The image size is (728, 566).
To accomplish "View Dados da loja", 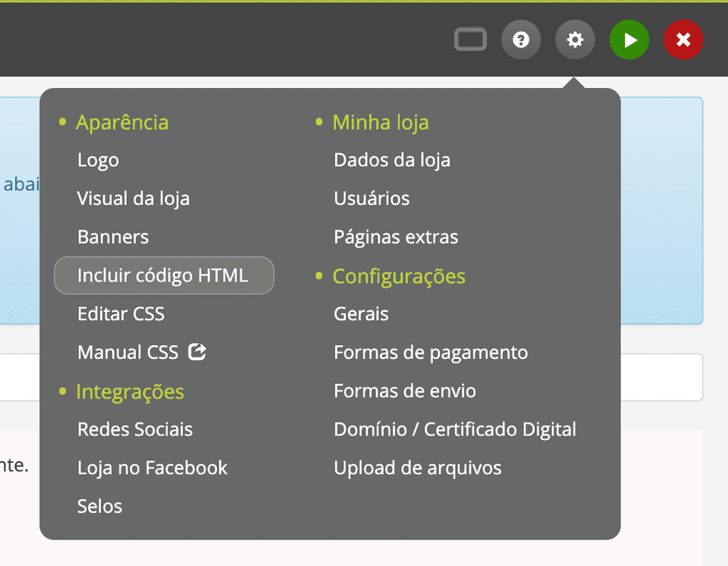I will [392, 160].
